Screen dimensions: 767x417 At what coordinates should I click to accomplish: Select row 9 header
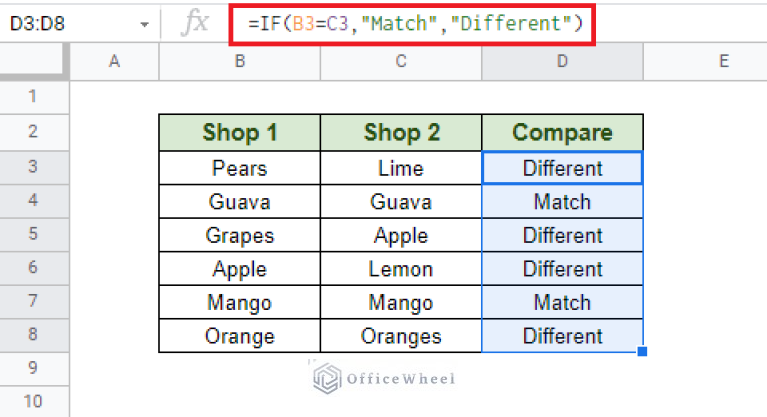pos(34,368)
